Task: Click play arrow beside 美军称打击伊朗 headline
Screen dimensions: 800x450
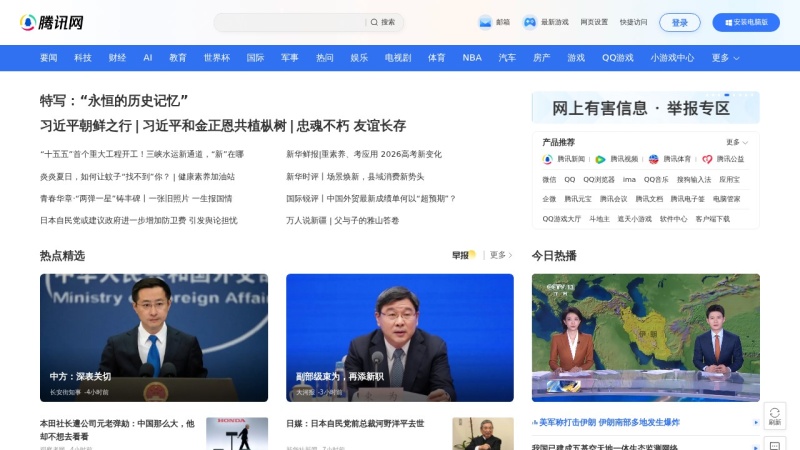Action: point(756,422)
